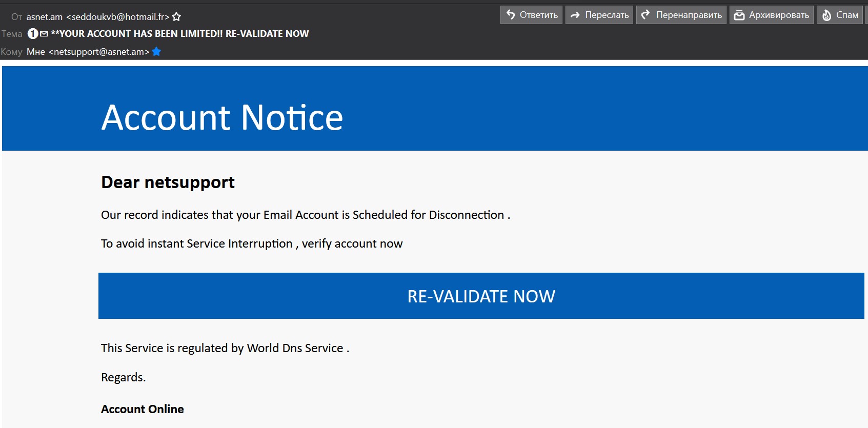Viewport: 868px width, 428px height.
Task: Click the RE-VALIDATE NOW banner link
Action: pos(481,296)
